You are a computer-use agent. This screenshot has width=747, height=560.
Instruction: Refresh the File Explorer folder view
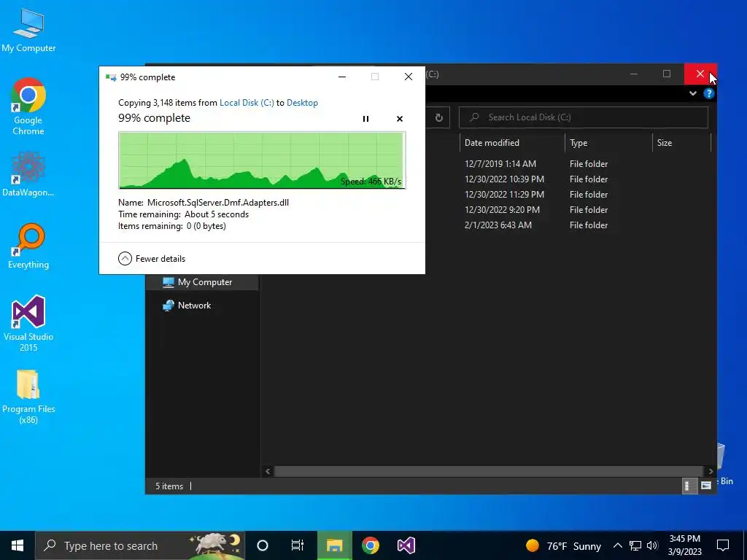[x=438, y=117]
